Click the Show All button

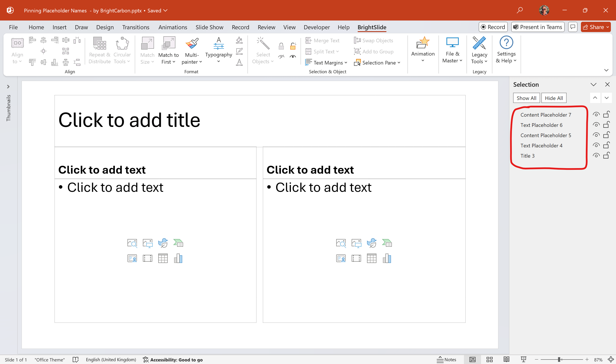[527, 98]
